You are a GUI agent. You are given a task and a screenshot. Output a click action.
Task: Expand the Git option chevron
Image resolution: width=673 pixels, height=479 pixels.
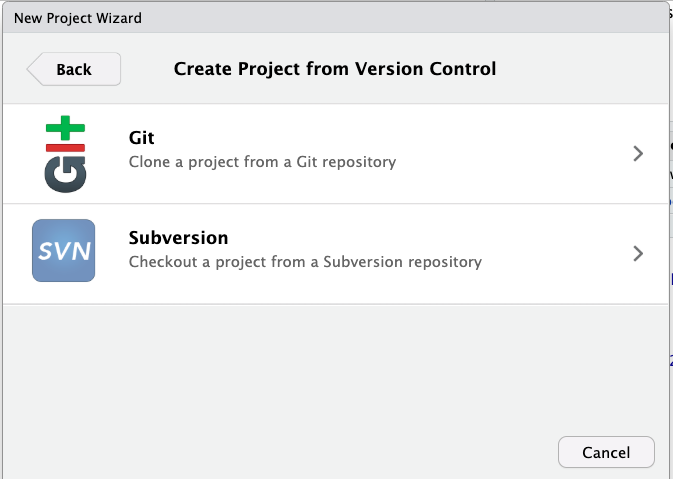pyautogui.click(x=638, y=154)
